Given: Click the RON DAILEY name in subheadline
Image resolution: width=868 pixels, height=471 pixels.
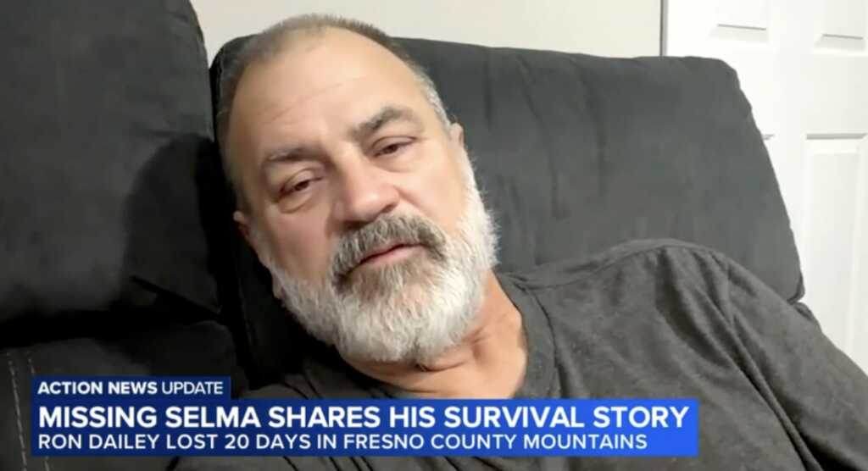Looking at the screenshot, I should click(x=87, y=441).
